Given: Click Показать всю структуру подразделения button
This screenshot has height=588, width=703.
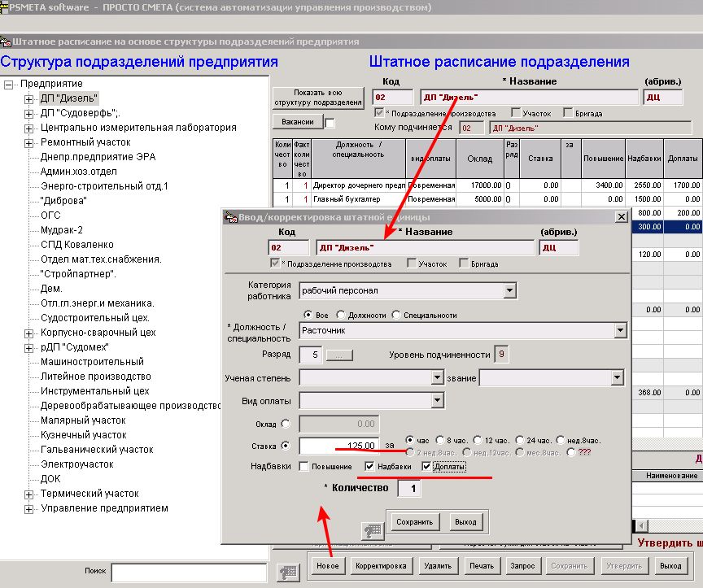Looking at the screenshot, I should (x=317, y=98).
